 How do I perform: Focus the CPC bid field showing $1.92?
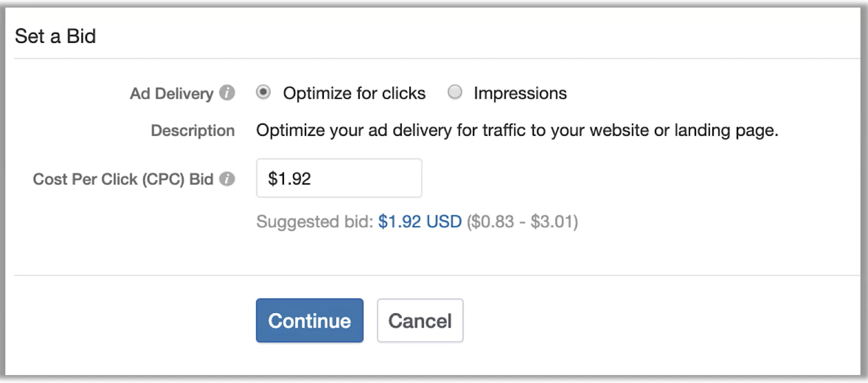pos(339,178)
